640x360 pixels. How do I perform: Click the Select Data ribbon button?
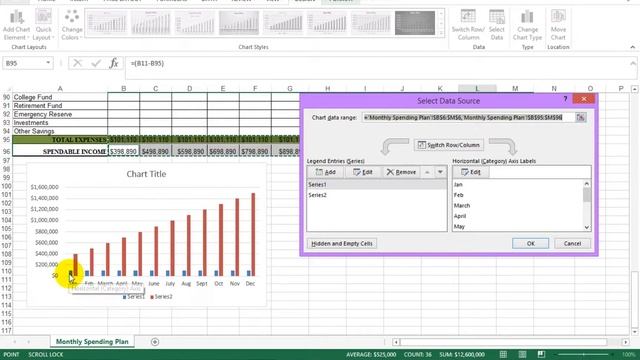pyautogui.click(x=497, y=25)
